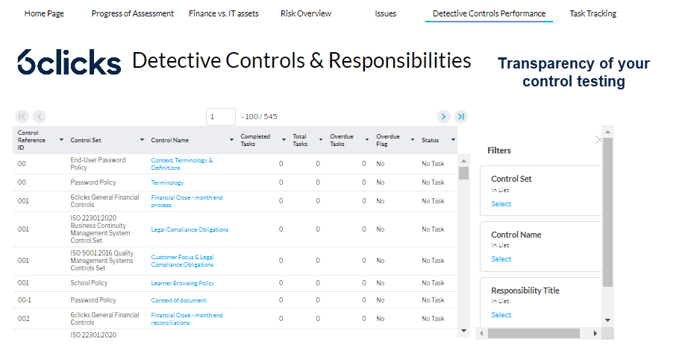This screenshot has width=688, height=362.
Task: Open Overdue Flag column dropdown arrow
Action: (x=412, y=140)
